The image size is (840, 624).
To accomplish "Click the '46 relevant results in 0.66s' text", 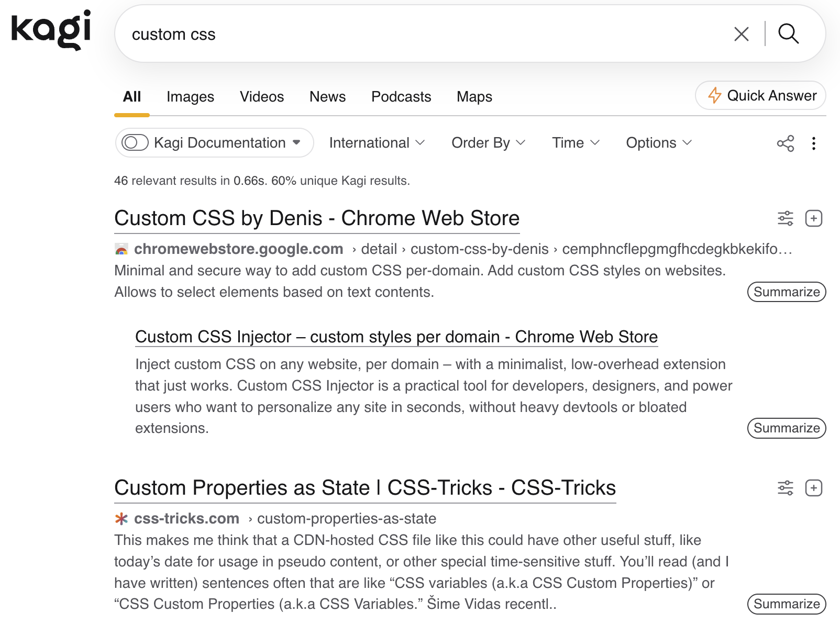I will (x=191, y=181).
